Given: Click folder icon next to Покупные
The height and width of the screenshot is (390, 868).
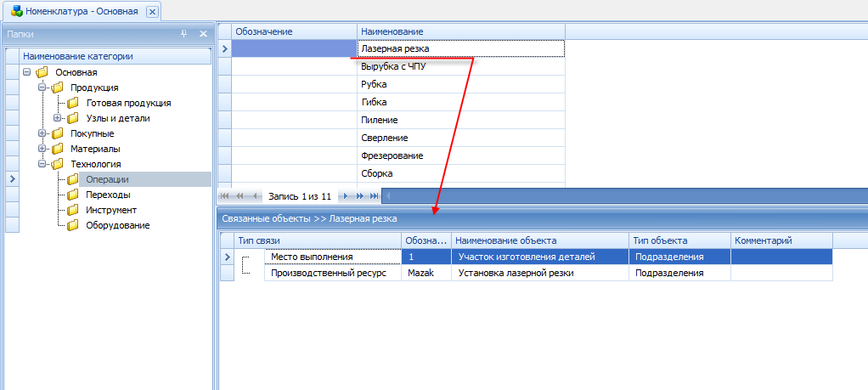Looking at the screenshot, I should [x=57, y=133].
